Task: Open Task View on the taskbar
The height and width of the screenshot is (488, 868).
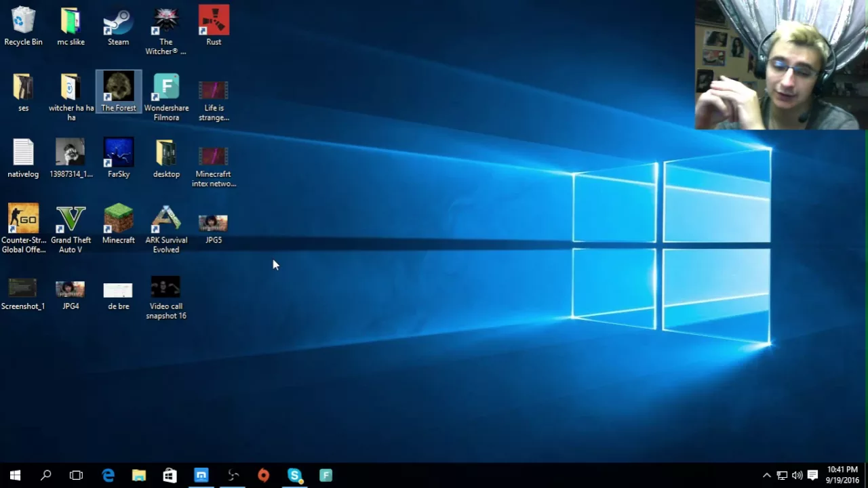Action: click(x=77, y=475)
